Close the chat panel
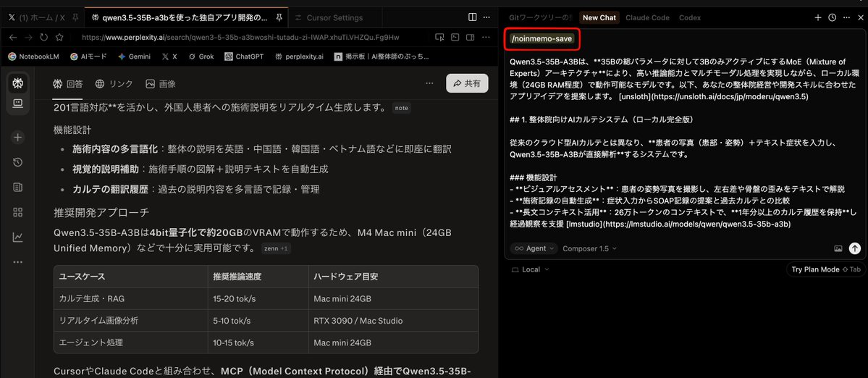This screenshot has width=868, height=378. click(x=860, y=17)
